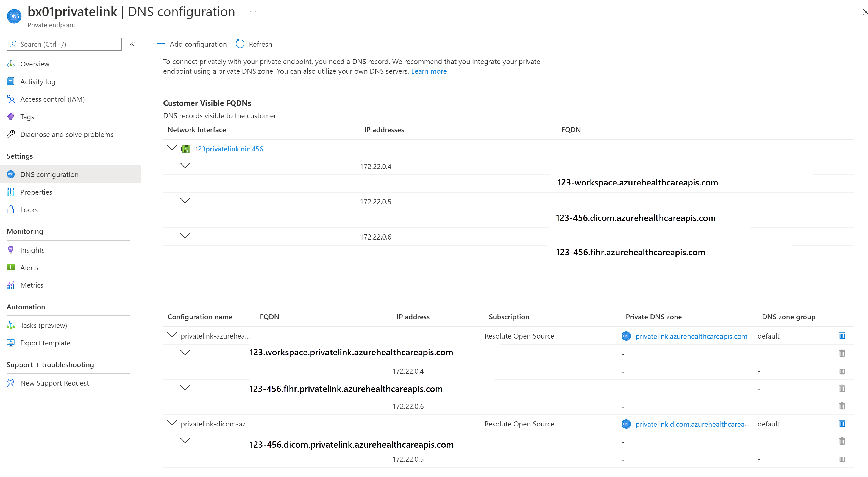This screenshot has height=477, width=868.
Task: Expand the 123privatelink.nic.456 network interface row
Action: click(x=171, y=148)
